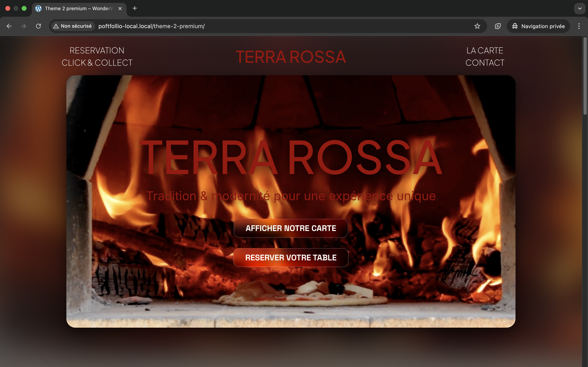588x367 pixels.
Task: Open a new tab with the plus icon
Action: (x=135, y=9)
